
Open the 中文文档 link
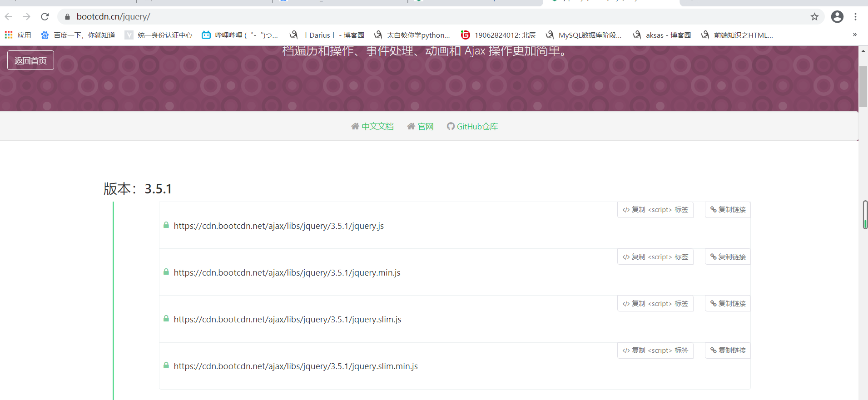pos(377,127)
